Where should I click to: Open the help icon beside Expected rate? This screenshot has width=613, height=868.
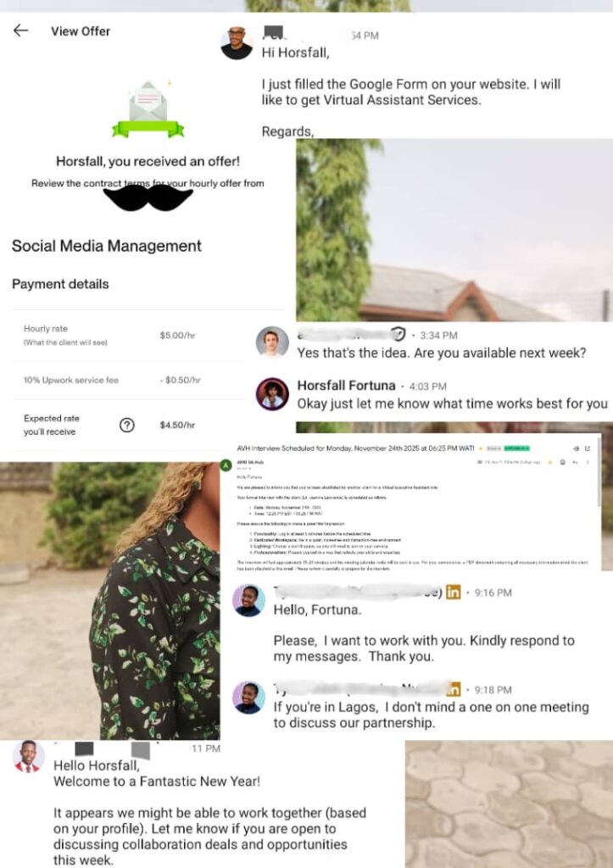pyautogui.click(x=127, y=426)
